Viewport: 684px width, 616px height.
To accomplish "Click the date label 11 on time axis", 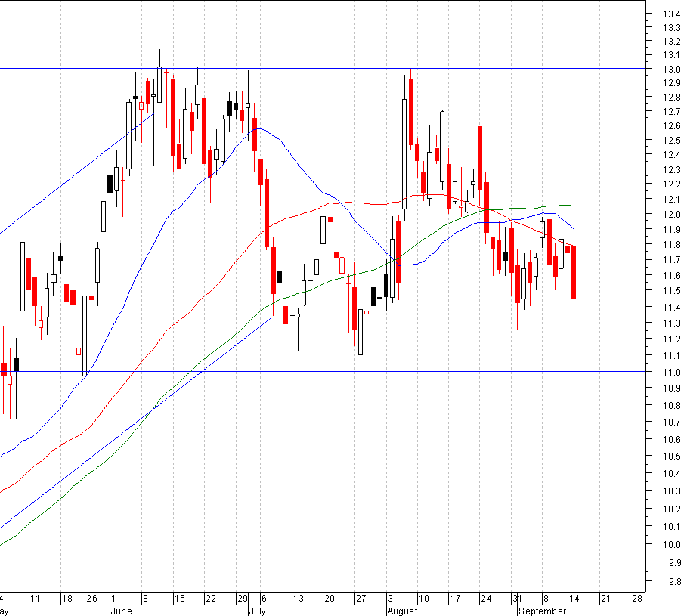I will pos(35,598).
